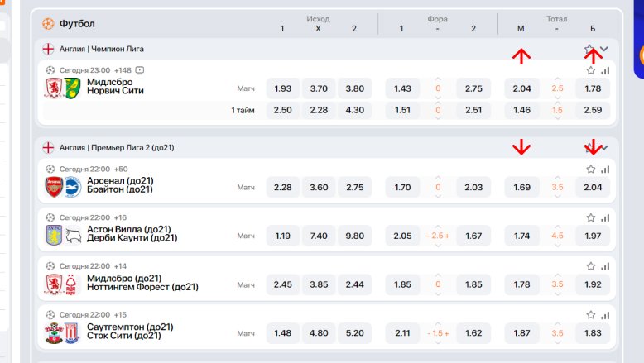Screen dimensions: 644x363
Task: Open stats icon for Southampton U21 vs Stoke U21
Action: (x=604, y=315)
